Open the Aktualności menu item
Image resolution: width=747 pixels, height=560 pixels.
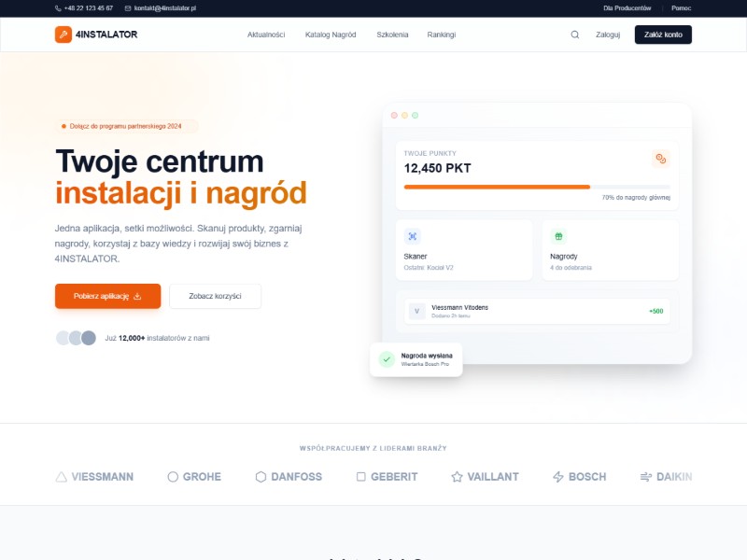pos(266,35)
